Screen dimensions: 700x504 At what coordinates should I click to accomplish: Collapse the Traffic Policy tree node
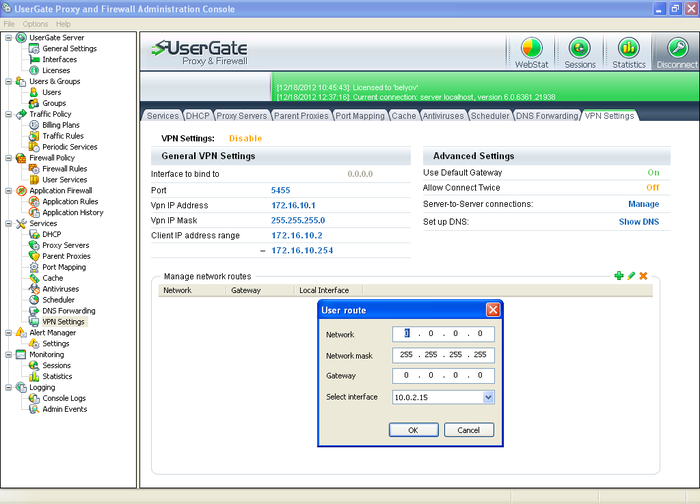pos(8,114)
